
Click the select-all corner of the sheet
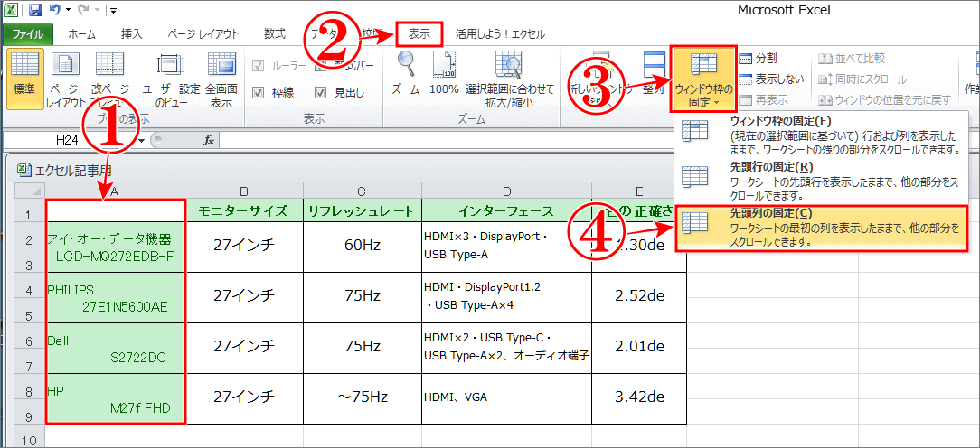(29, 191)
